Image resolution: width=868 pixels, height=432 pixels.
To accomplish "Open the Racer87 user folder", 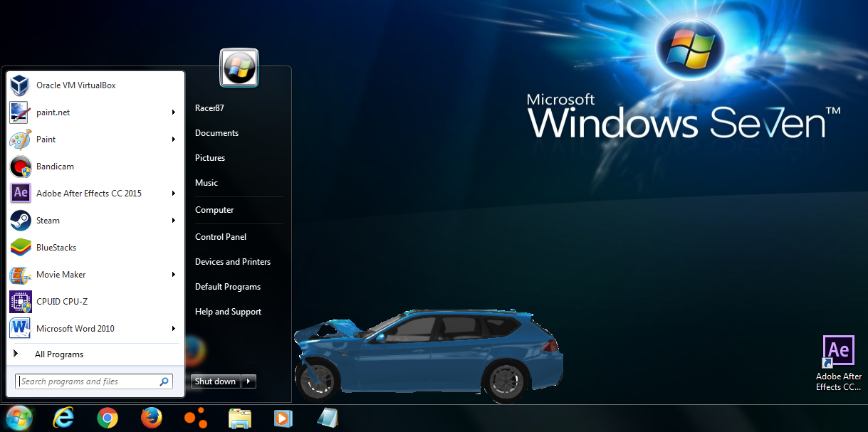I will click(x=209, y=108).
